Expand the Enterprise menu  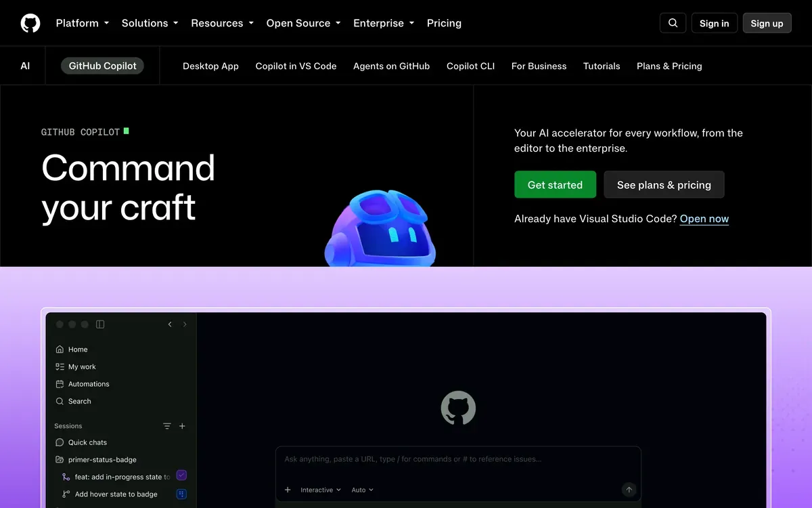click(x=384, y=23)
